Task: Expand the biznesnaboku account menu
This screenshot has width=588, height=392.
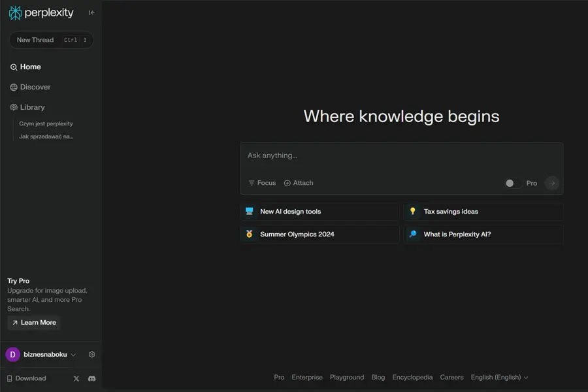Action: (x=50, y=355)
